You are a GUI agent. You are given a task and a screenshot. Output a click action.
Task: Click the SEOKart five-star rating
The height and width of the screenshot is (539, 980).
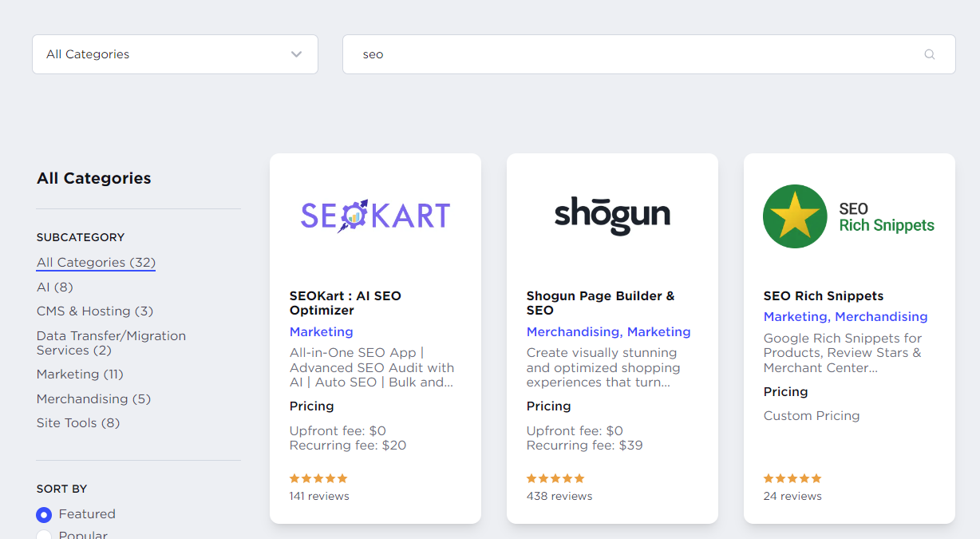(318, 478)
